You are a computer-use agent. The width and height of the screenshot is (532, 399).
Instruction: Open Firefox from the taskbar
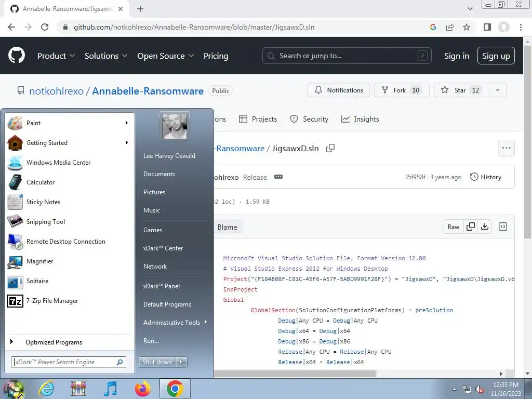(142, 389)
